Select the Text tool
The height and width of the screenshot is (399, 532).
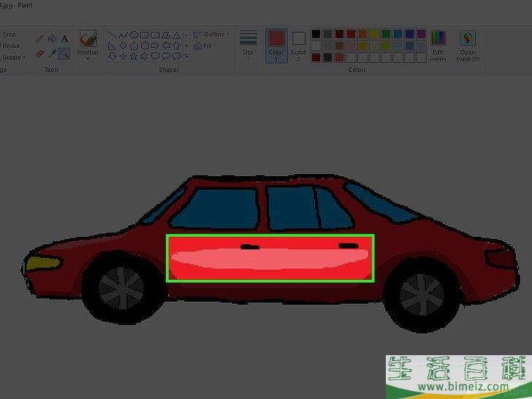coord(64,39)
